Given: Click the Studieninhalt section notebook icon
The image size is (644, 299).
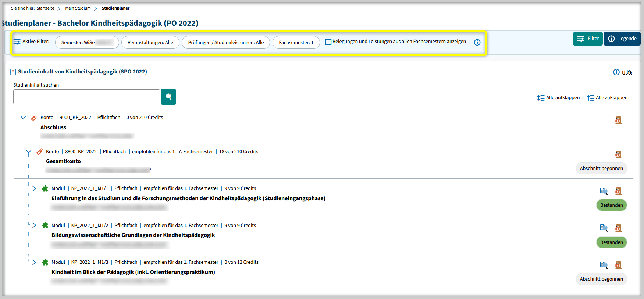Looking at the screenshot, I should pyautogui.click(x=13, y=72).
